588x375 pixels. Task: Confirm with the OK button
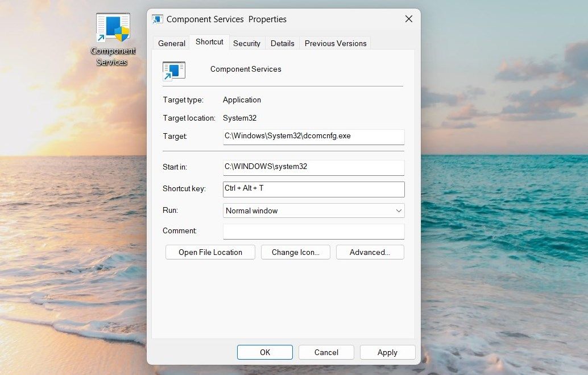point(265,352)
